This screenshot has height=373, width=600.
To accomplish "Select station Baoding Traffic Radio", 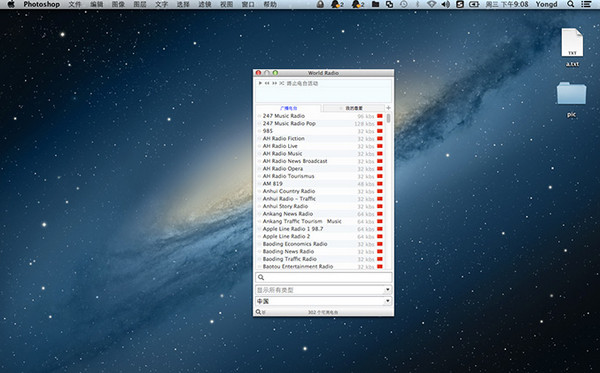I will [x=290, y=259].
